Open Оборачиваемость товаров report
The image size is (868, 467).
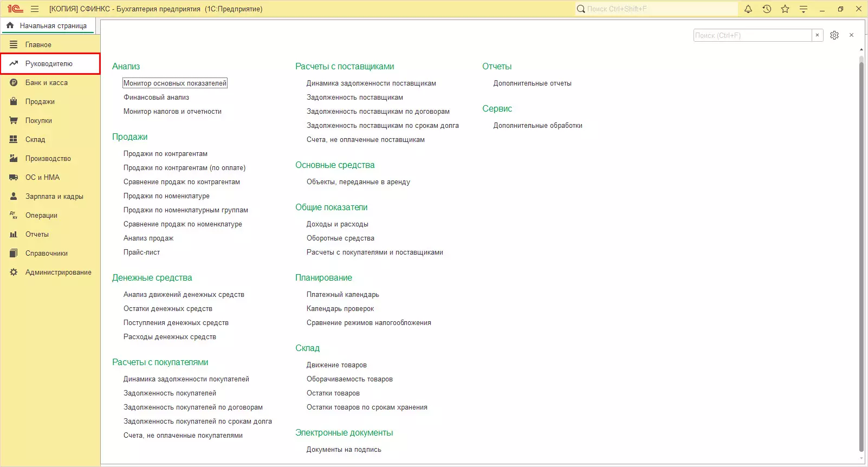[349, 379]
